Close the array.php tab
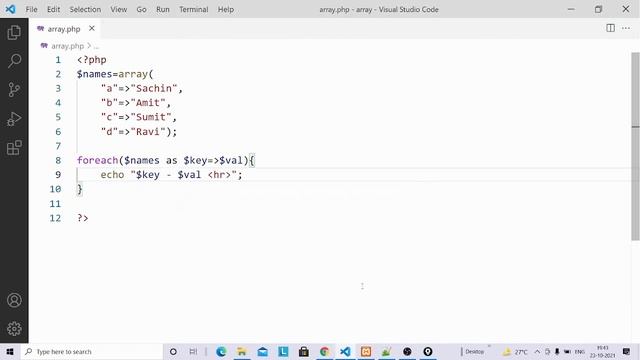 pyautogui.click(x=92, y=28)
